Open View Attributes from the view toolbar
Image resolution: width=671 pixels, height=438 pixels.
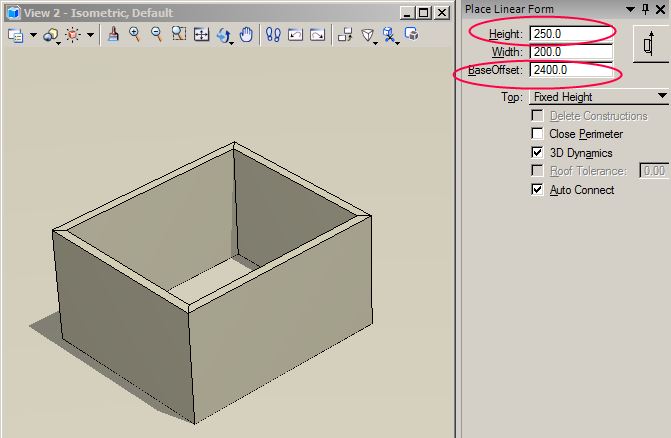[16, 35]
